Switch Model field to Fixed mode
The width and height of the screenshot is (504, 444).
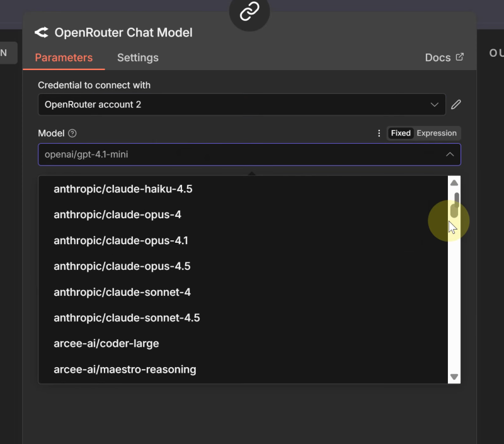401,133
